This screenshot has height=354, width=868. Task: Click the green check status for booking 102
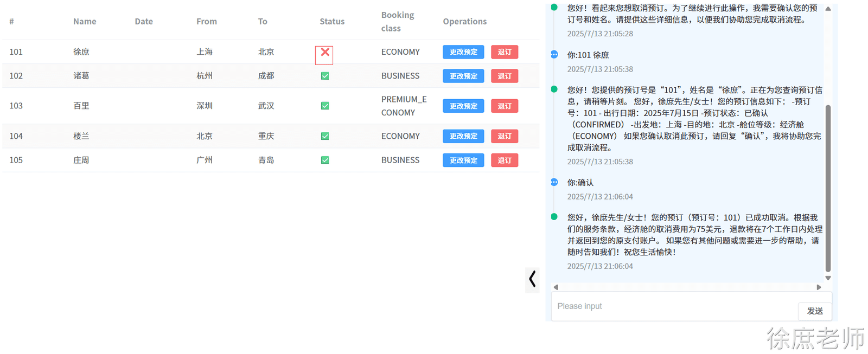(x=325, y=76)
